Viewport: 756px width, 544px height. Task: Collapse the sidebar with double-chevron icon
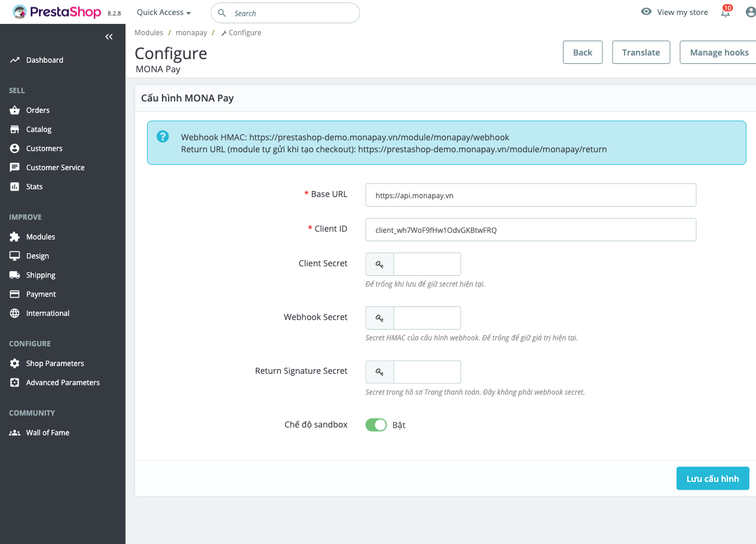pos(109,37)
